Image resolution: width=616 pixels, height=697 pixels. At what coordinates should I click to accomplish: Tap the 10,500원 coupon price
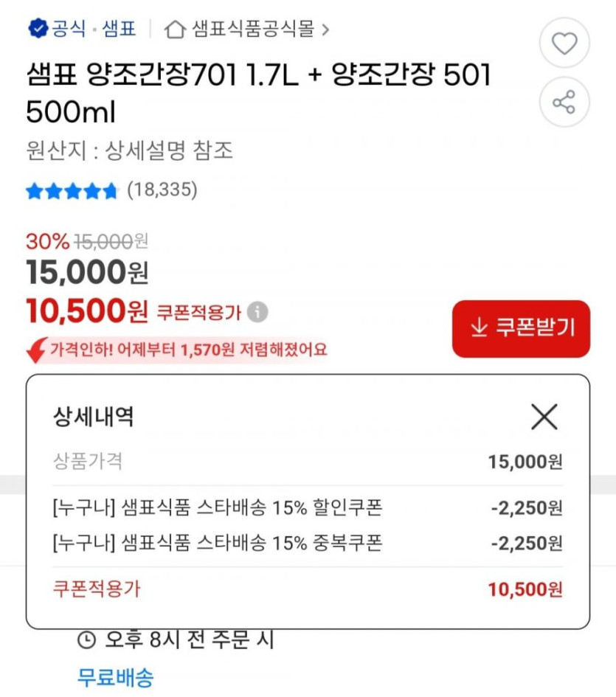click(87, 311)
